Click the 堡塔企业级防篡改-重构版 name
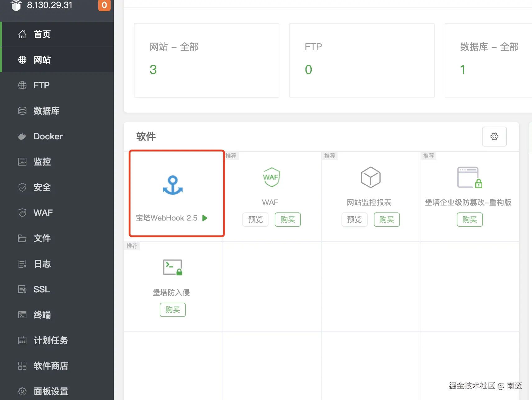 (468, 202)
